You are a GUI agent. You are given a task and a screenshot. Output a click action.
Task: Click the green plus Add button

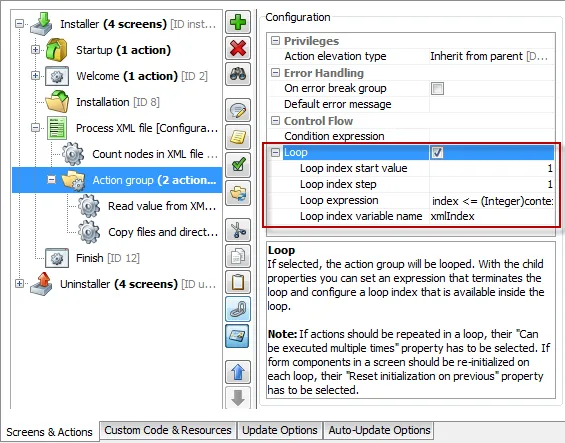click(x=238, y=22)
